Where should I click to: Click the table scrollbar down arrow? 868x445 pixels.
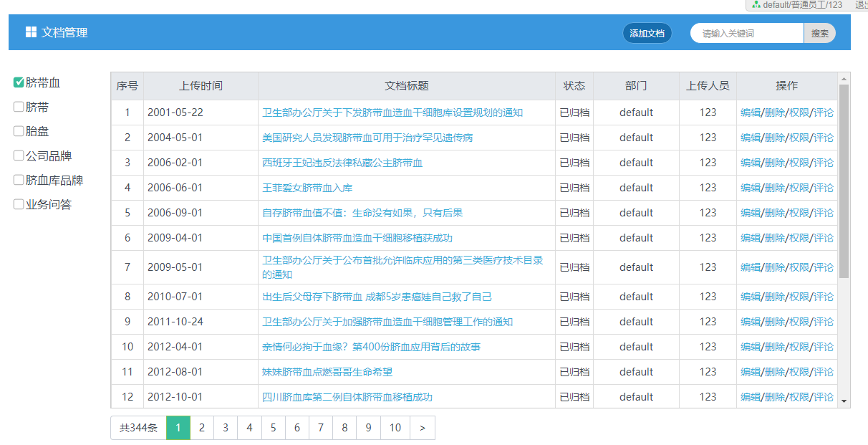point(844,401)
